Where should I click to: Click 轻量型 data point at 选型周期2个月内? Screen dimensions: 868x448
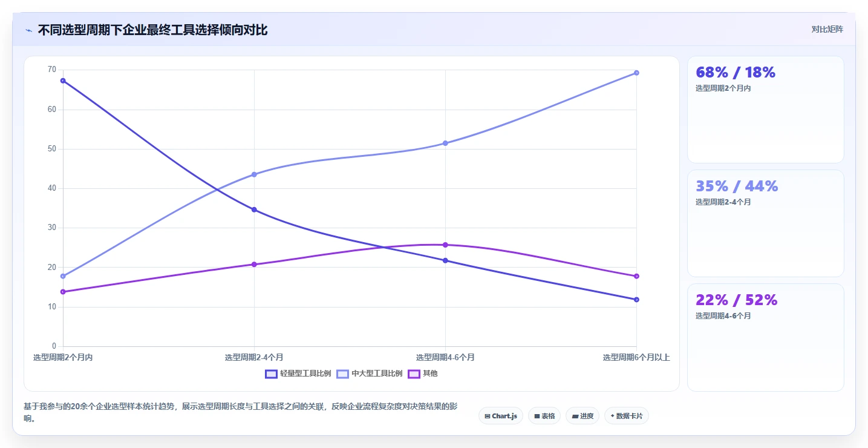click(63, 81)
